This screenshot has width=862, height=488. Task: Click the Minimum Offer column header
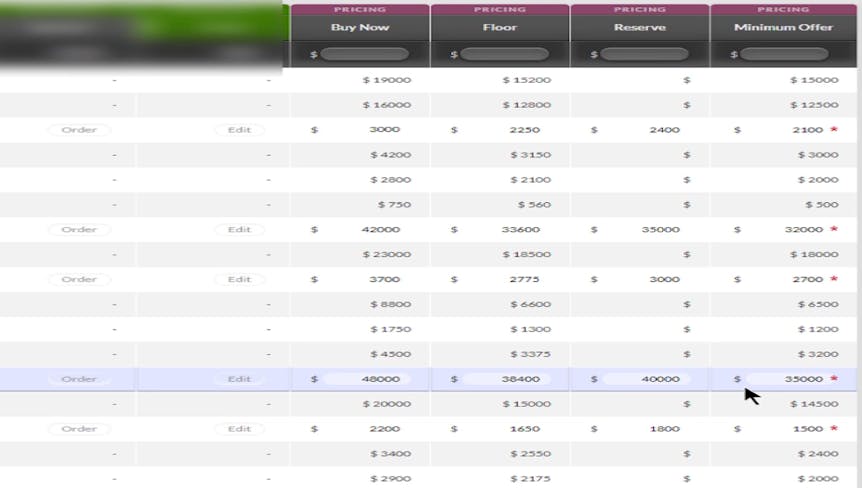[x=783, y=27]
